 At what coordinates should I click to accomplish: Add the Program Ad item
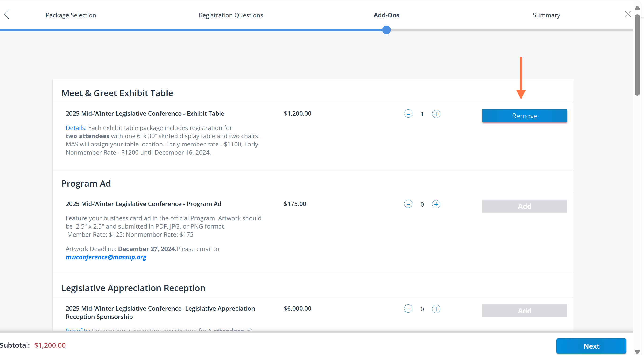click(x=525, y=206)
